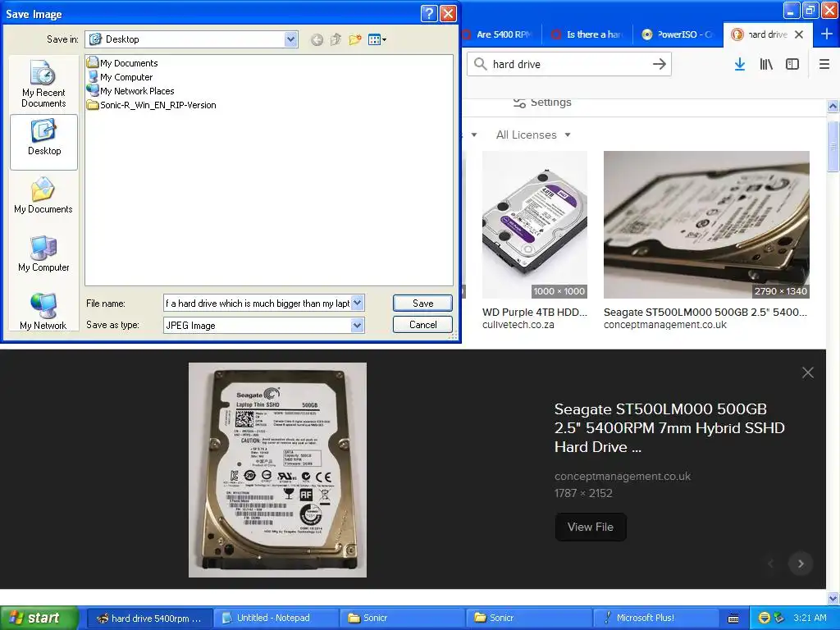Toggle the browser sidebar icon

(792, 64)
